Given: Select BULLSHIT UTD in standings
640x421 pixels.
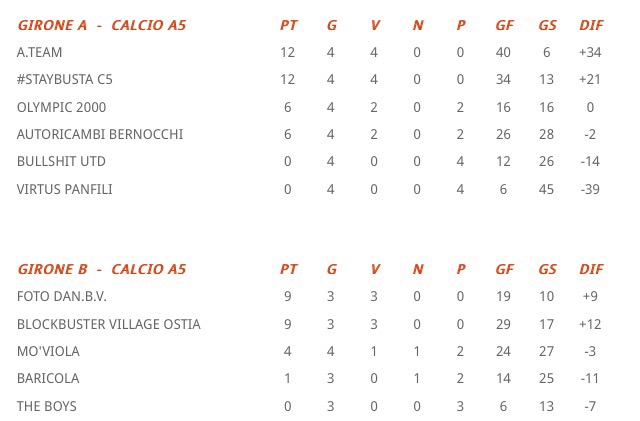Looking at the screenshot, I should click(61, 161).
